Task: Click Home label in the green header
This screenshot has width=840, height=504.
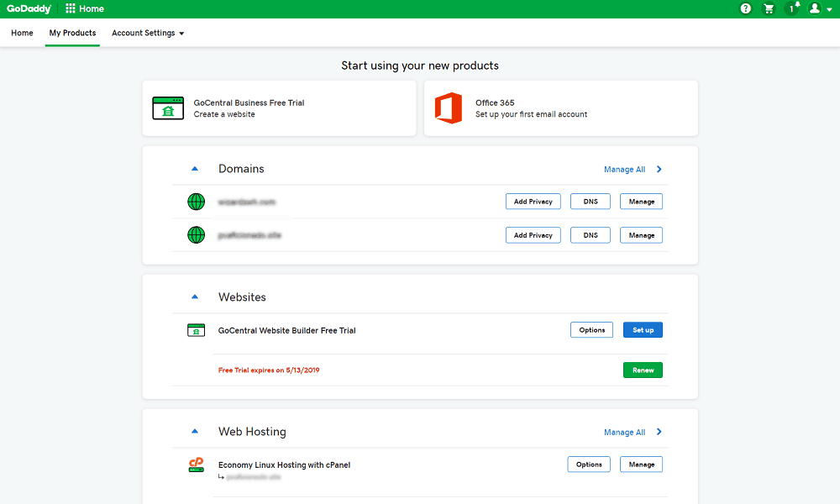Action: tap(92, 8)
